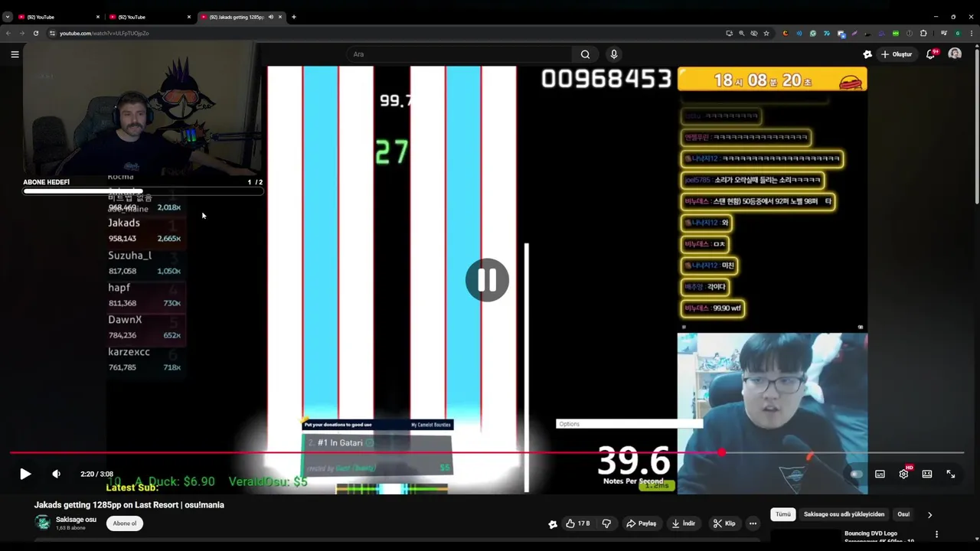Click the orange C extension icon
Viewport: 980px width, 551px height.
tap(786, 33)
